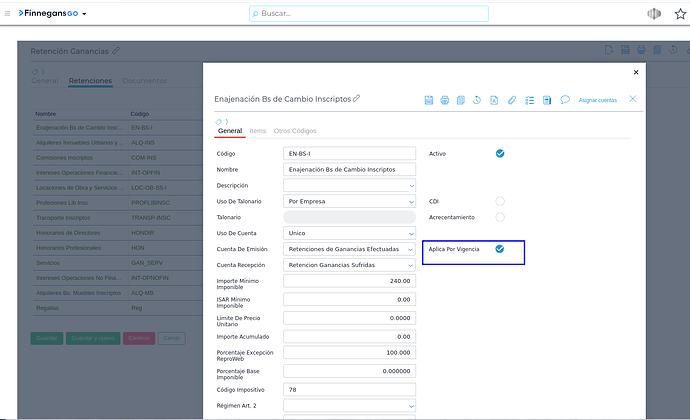The width and height of the screenshot is (690, 420).
Task: Toggle the Aplica Por Vigencia checkbox
Action: [500, 249]
